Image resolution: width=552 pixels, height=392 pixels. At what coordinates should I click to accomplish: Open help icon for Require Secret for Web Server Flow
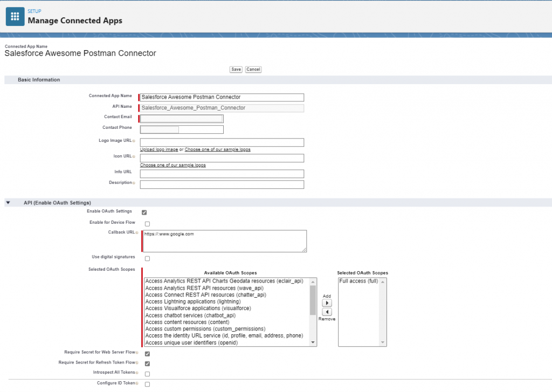click(x=137, y=352)
